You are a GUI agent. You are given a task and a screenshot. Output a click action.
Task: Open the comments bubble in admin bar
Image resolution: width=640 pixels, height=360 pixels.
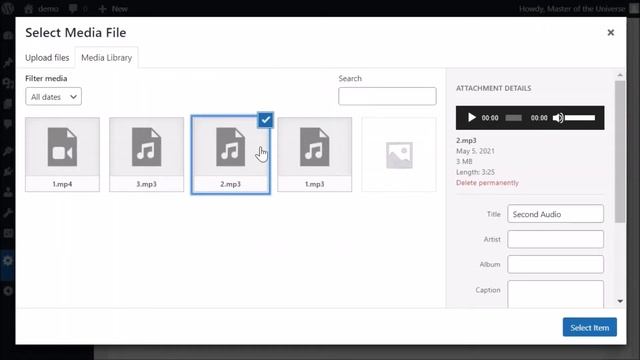[78, 9]
